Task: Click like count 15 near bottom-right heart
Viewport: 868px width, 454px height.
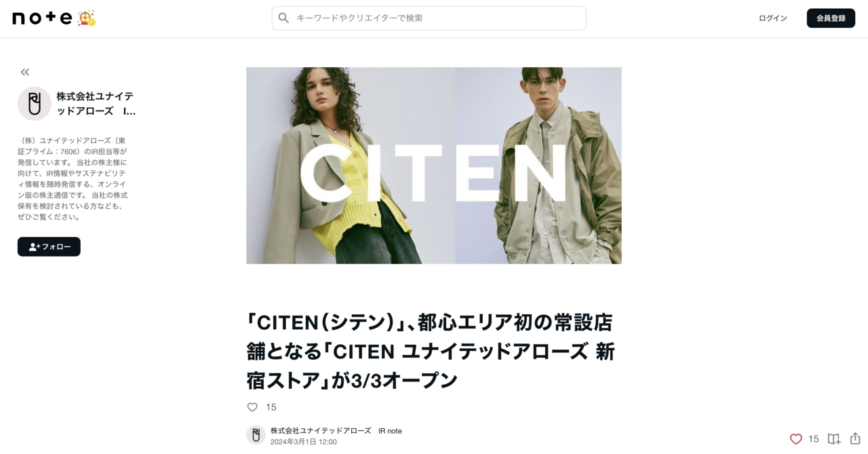Action: coord(814,439)
